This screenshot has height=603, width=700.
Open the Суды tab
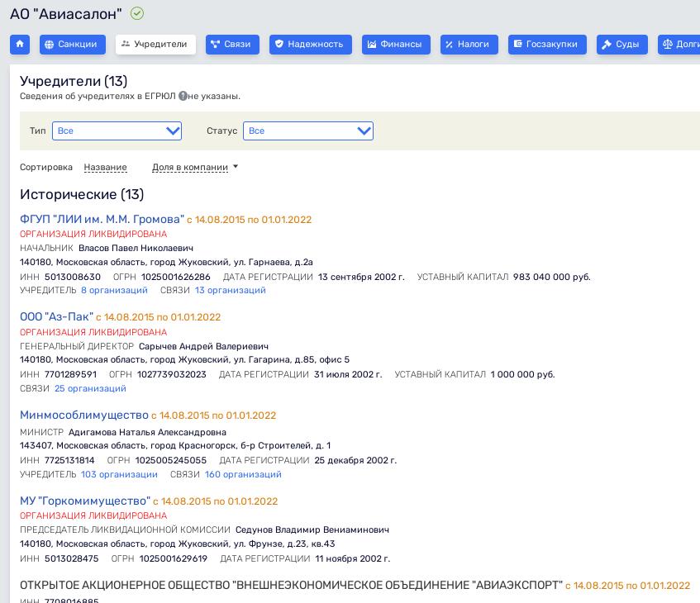coord(621,44)
